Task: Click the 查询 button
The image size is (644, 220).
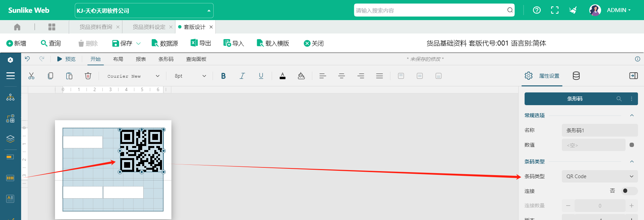Action: 51,43
